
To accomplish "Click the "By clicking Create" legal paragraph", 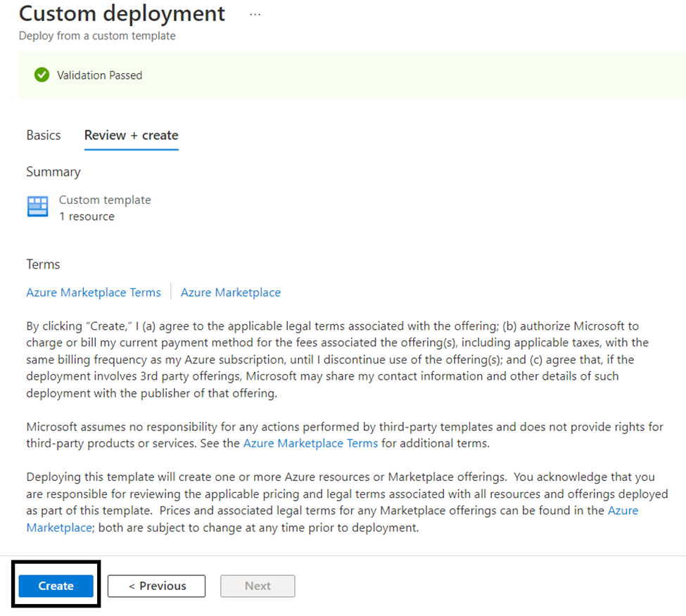I will coord(337,359).
